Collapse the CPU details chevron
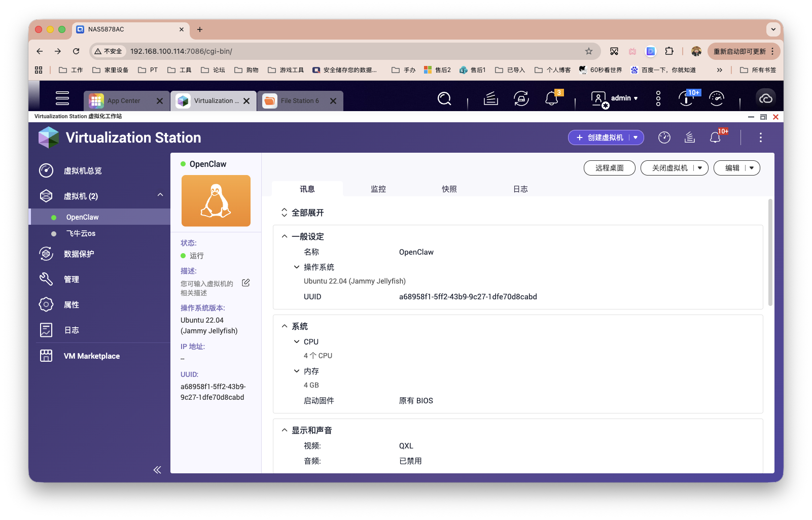Screen dimensions: 812x520 (x=297, y=341)
